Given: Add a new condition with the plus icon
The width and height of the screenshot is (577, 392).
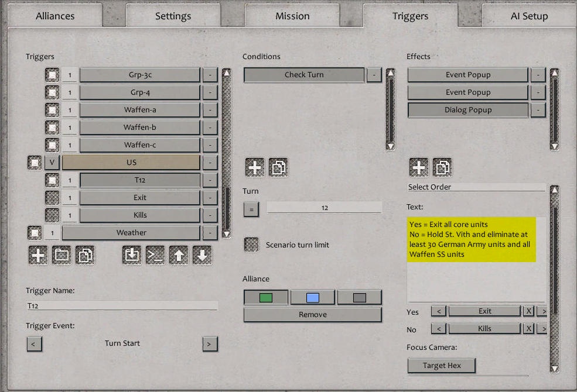Looking at the screenshot, I should click(254, 167).
